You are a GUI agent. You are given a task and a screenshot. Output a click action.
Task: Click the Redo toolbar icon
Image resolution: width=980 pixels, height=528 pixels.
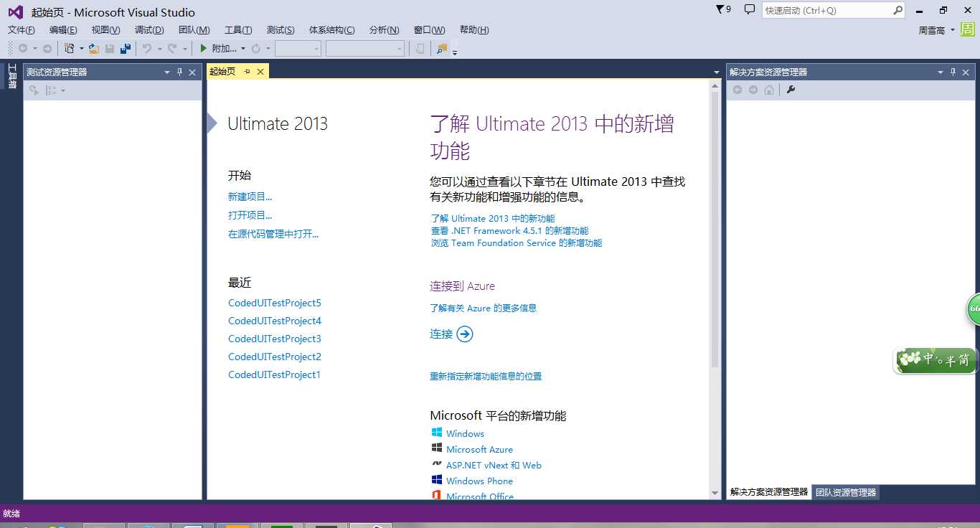pos(172,48)
